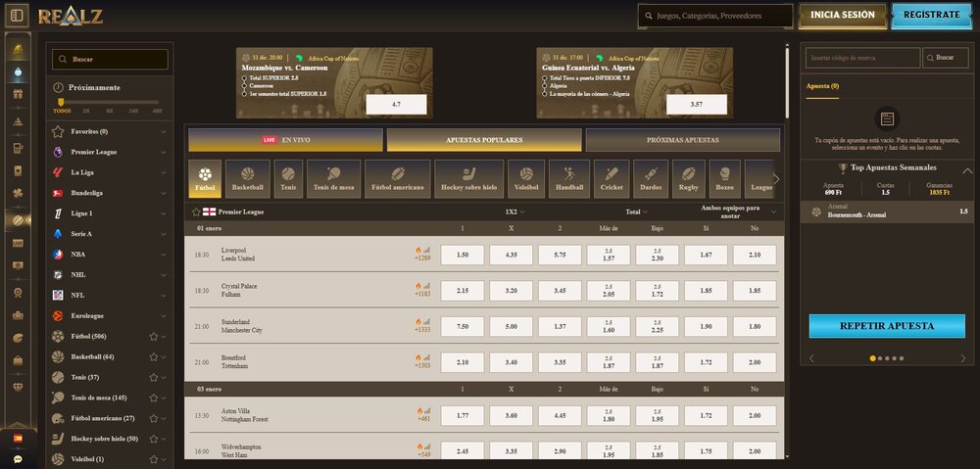Choose the Tenis de mesa sport icon
The image size is (980, 469).
point(334,178)
